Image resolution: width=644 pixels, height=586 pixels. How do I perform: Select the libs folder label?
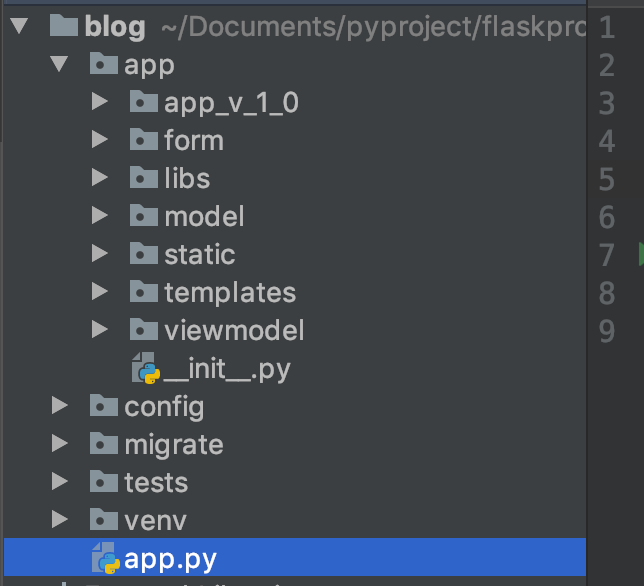(x=187, y=179)
